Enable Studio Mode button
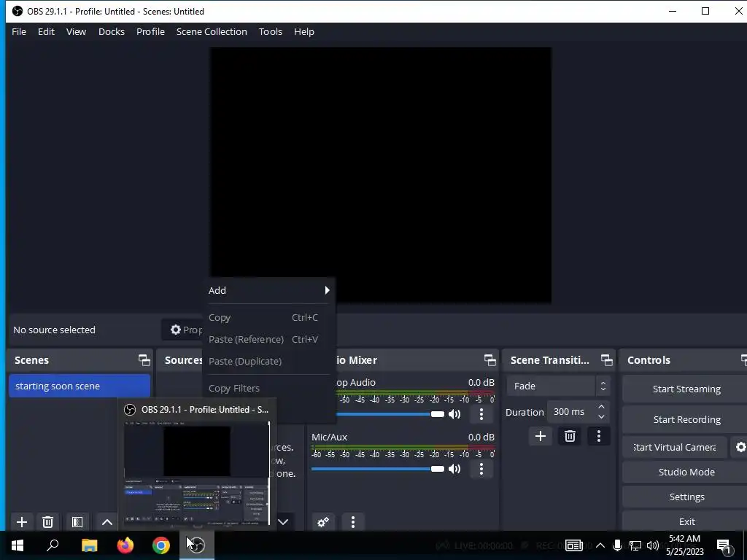Viewport: 747px width, 560px height. pos(686,472)
